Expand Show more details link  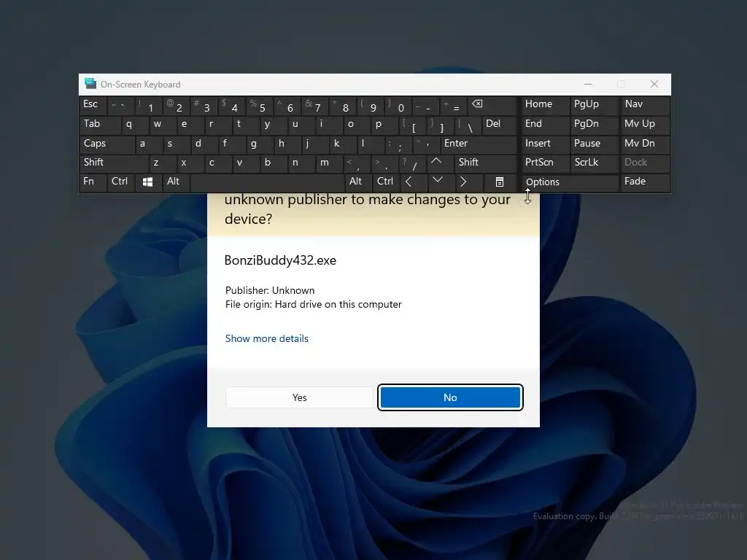(x=267, y=338)
